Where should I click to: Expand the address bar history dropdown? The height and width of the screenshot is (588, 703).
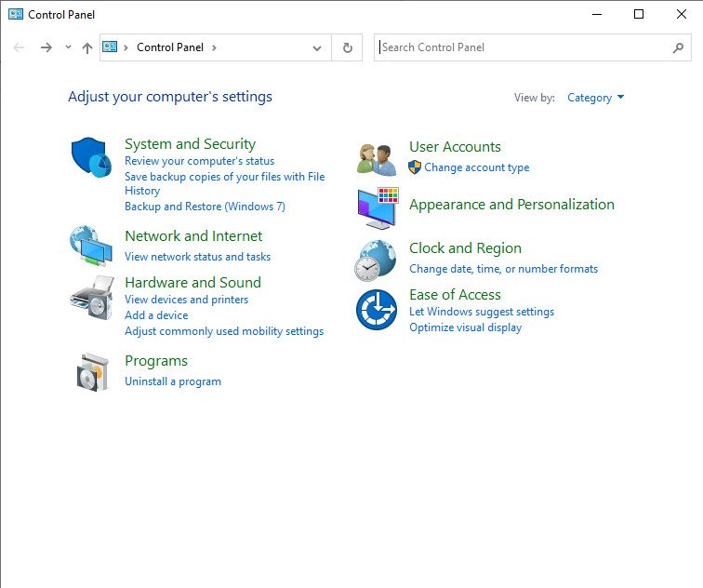click(x=317, y=47)
